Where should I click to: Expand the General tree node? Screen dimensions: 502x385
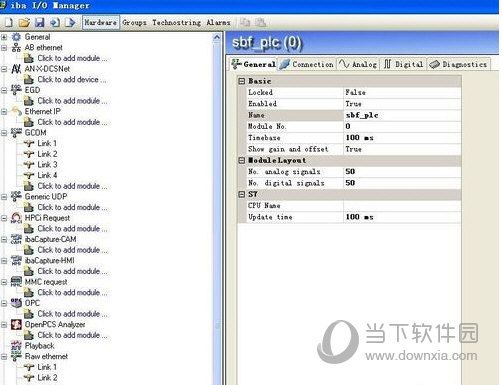point(4,37)
